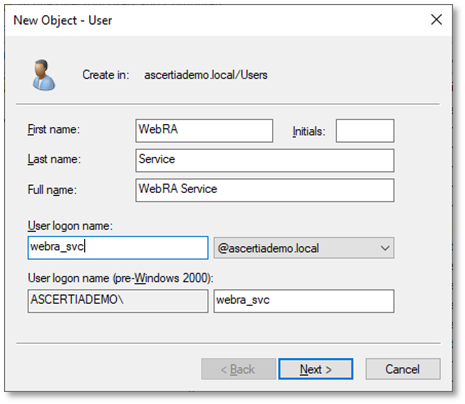465x404 pixels.
Task: Cancel the new user wizard
Action: 403,369
